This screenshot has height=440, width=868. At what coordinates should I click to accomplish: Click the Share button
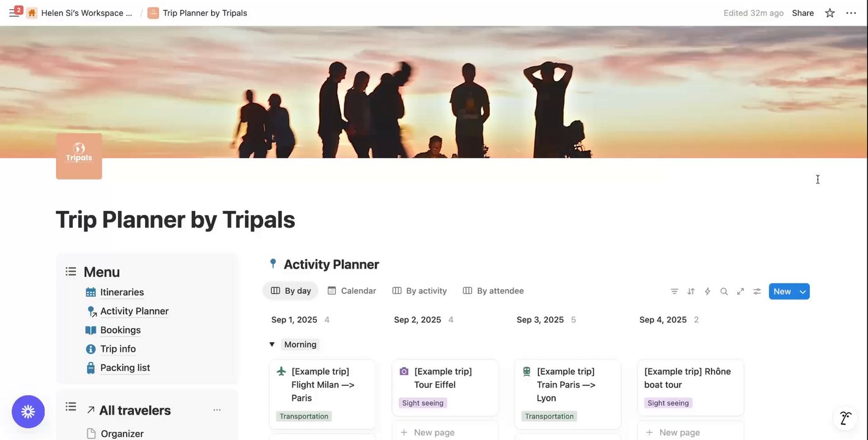803,13
